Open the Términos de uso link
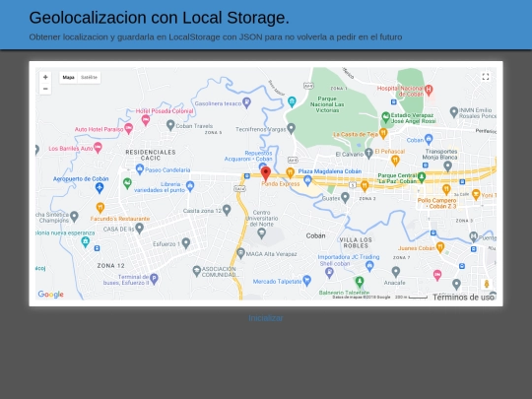 coord(463,298)
